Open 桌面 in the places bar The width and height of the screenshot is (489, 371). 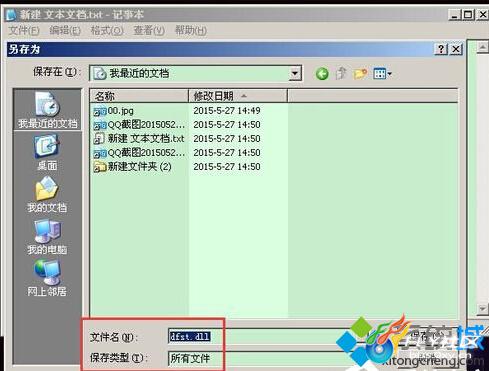coord(47,152)
